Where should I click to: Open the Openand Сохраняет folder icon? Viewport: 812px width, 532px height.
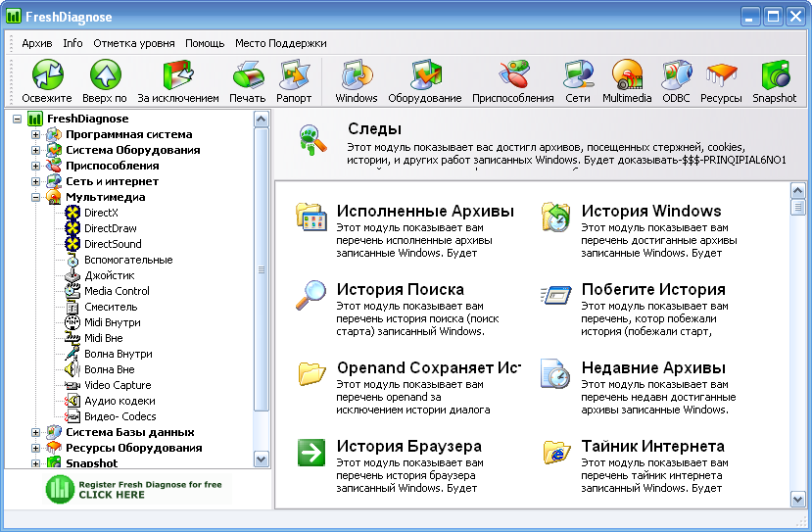(311, 373)
